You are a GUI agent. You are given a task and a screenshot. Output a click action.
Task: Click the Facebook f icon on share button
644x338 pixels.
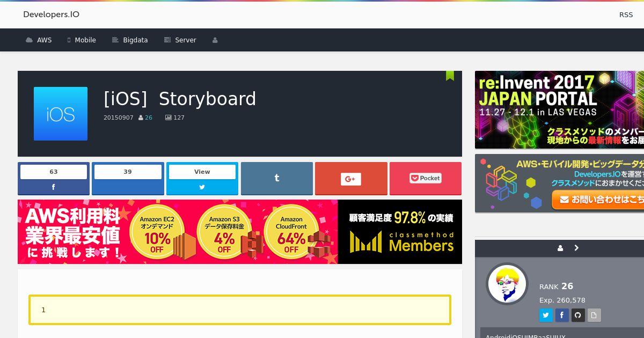[54, 187]
